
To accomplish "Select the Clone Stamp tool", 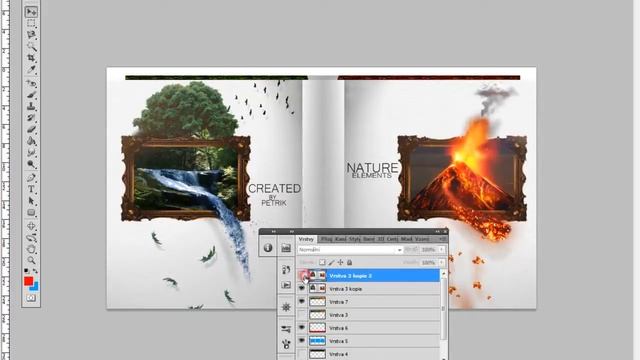I will tap(31, 106).
